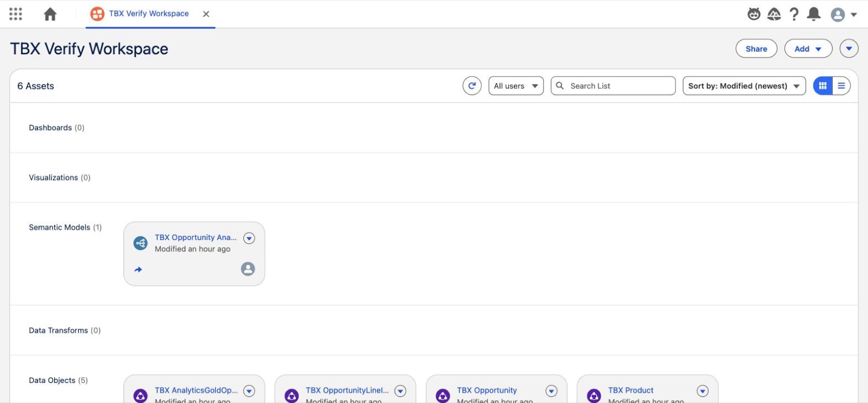
Task: Switch to grid view
Action: point(823,86)
